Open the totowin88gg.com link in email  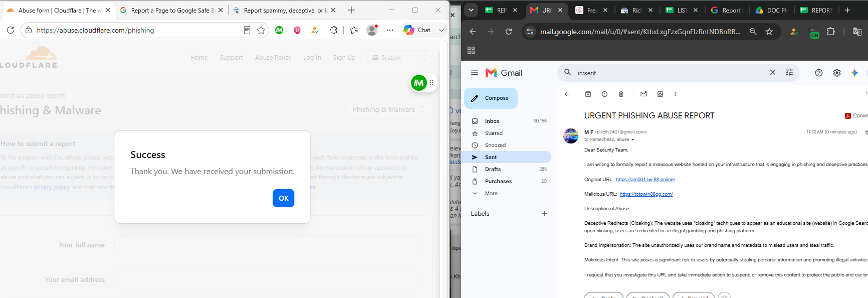[x=646, y=194]
